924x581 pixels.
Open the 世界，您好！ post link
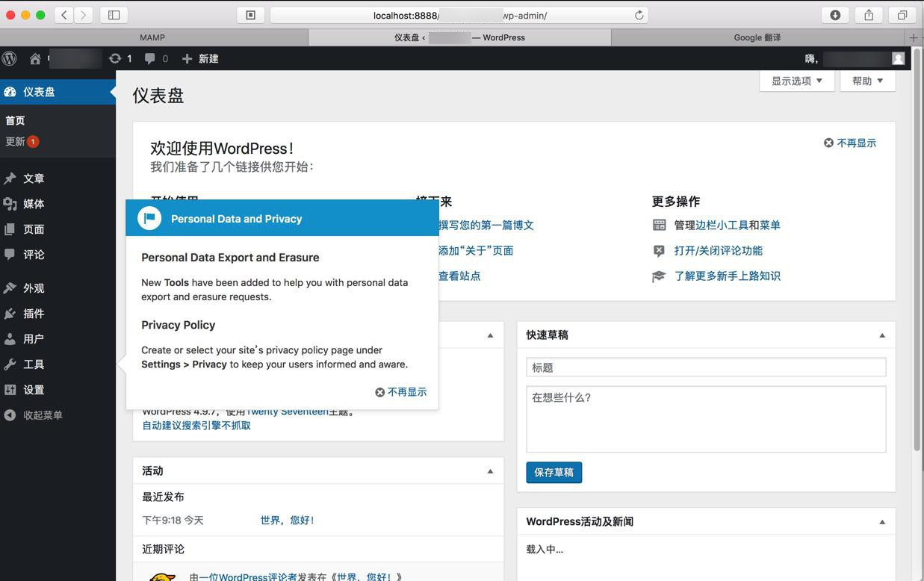point(288,520)
